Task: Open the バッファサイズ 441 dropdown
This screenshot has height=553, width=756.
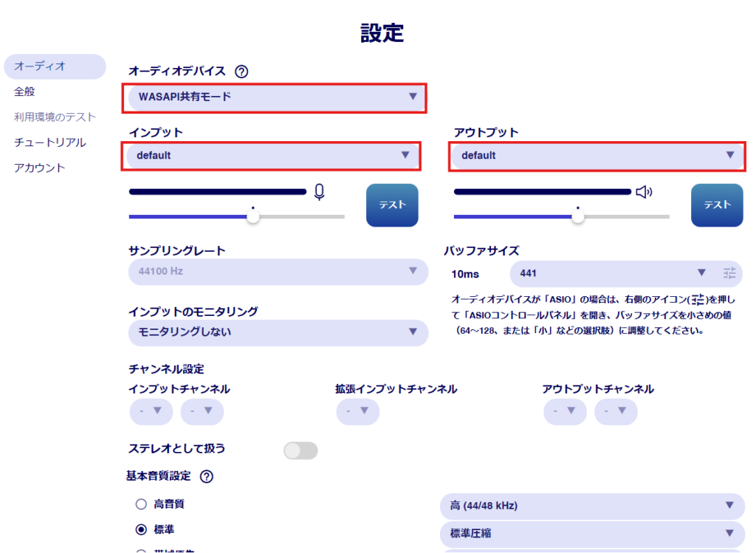Action: [612, 273]
